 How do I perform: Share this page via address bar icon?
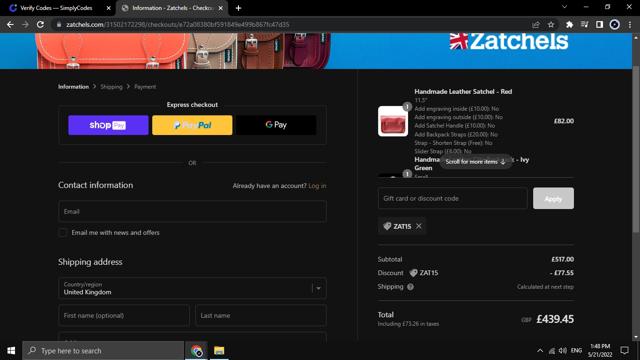click(536, 24)
